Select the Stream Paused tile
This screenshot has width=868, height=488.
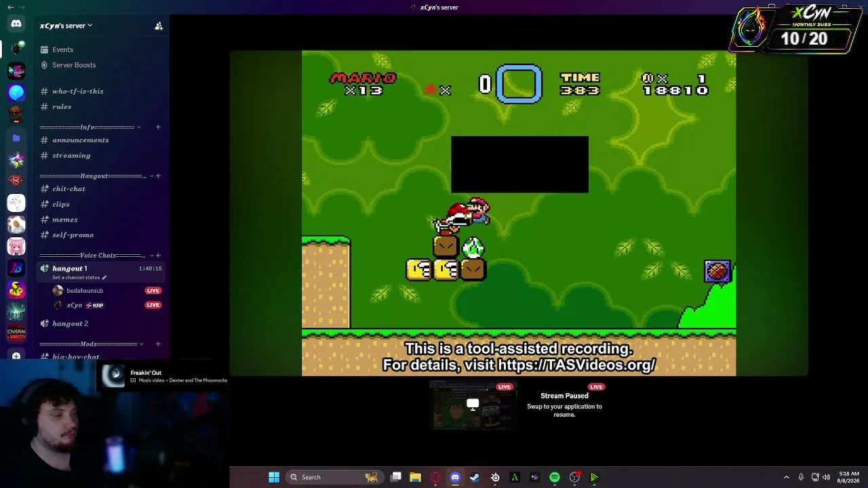pos(564,405)
